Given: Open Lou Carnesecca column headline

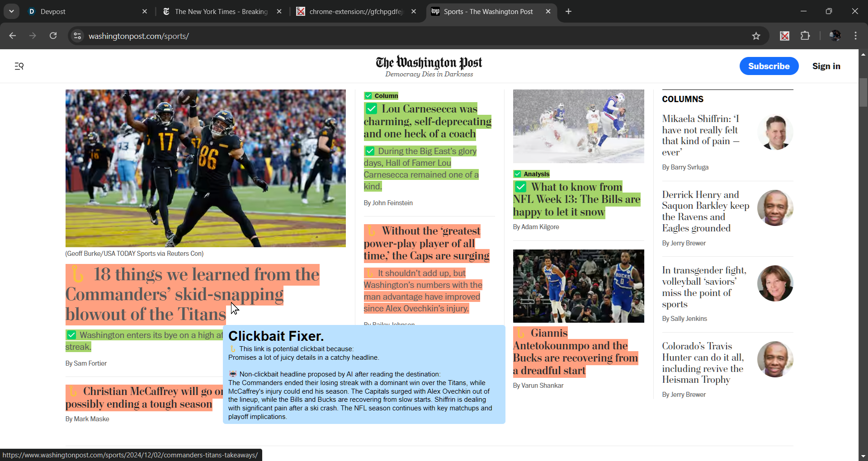Looking at the screenshot, I should [x=427, y=121].
